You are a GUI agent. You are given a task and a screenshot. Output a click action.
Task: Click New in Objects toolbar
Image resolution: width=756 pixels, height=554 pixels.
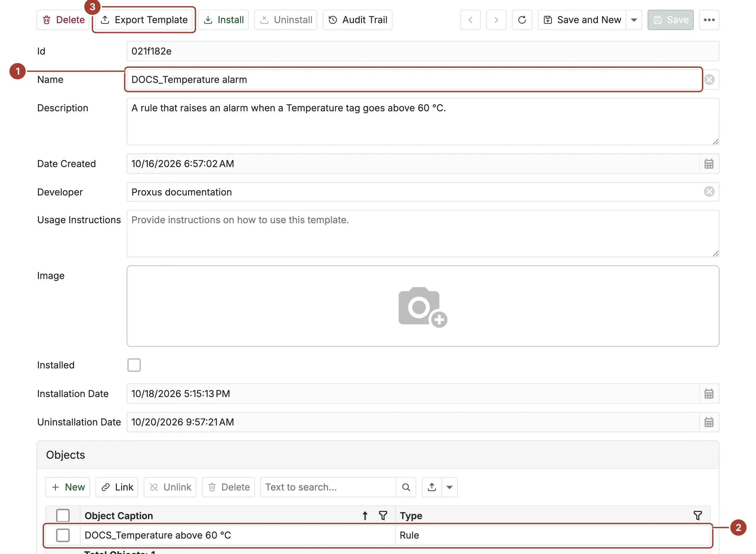point(68,487)
